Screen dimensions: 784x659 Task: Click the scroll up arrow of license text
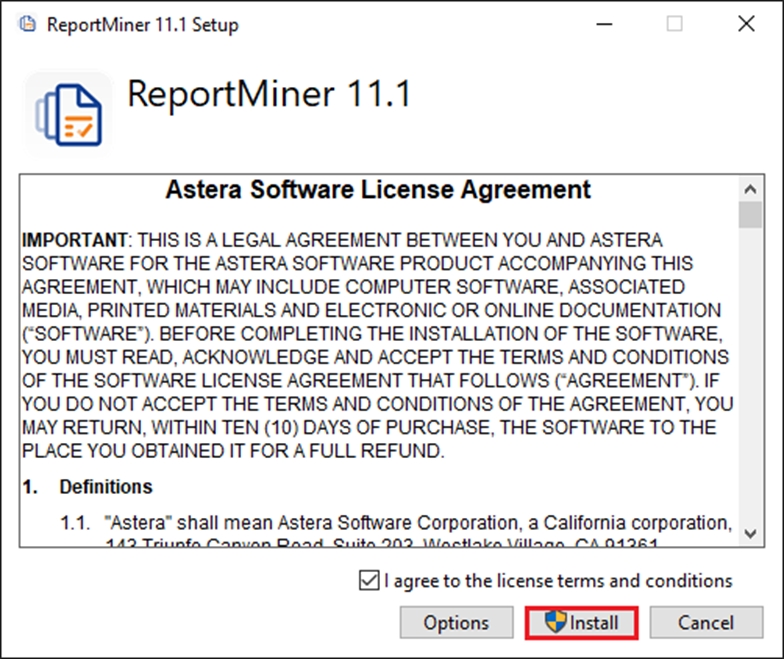(750, 189)
